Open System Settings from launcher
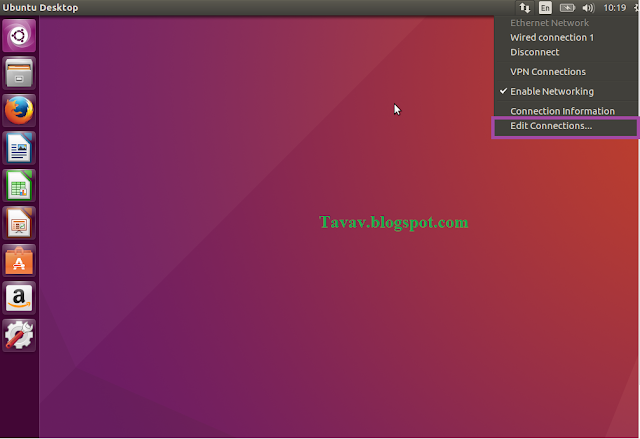Image resolution: width=640 pixels, height=439 pixels. pyautogui.click(x=19, y=335)
